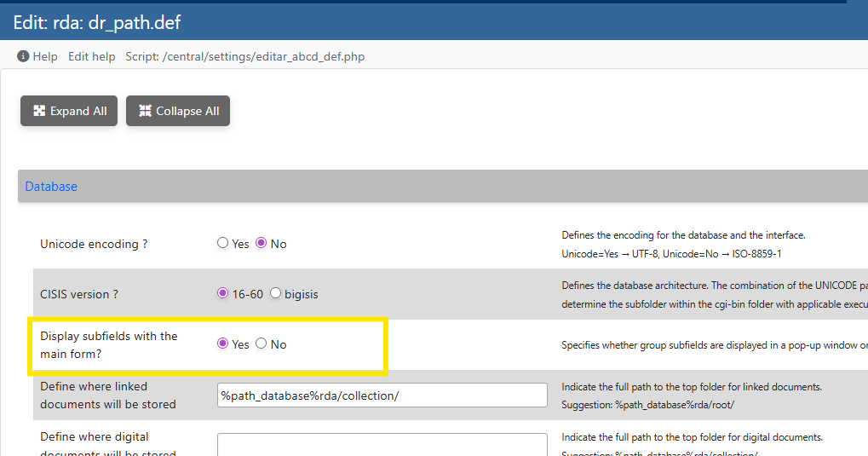Select No for display subfields with main form
This screenshot has height=456, width=868.
262,343
